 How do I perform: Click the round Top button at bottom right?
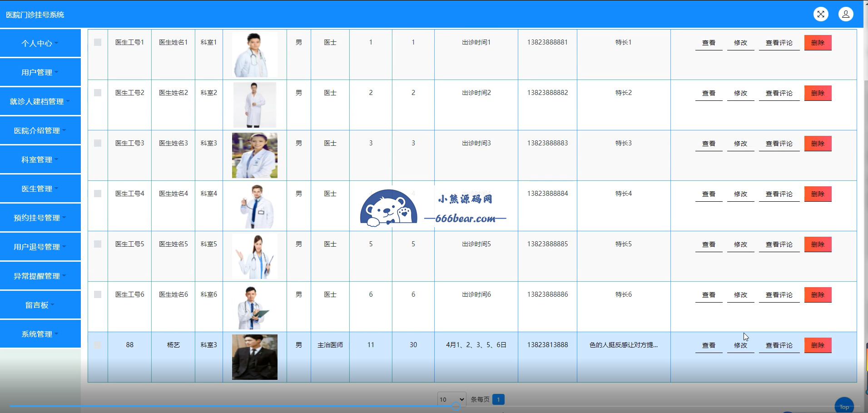coord(844,406)
